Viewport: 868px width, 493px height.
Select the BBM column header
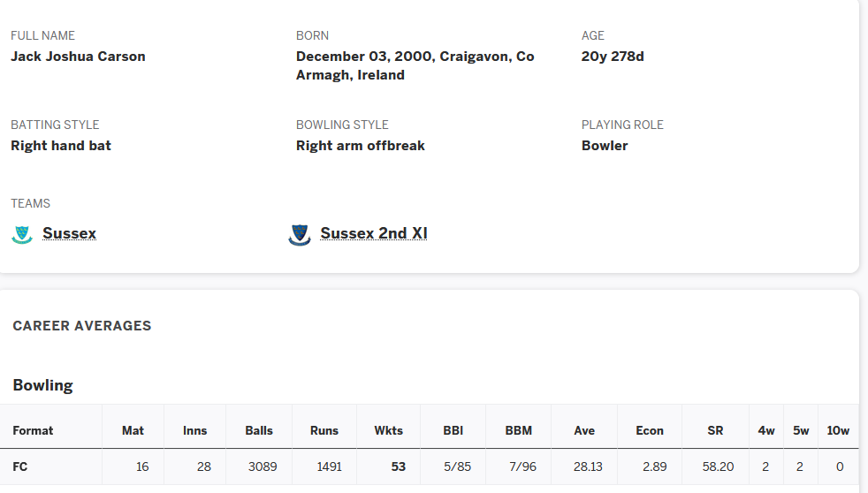pyautogui.click(x=519, y=430)
